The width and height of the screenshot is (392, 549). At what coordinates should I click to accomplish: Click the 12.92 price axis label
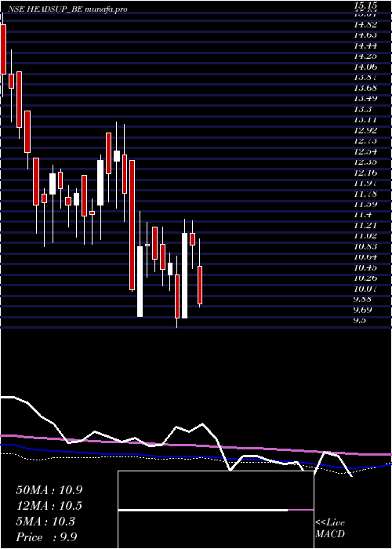point(365,130)
